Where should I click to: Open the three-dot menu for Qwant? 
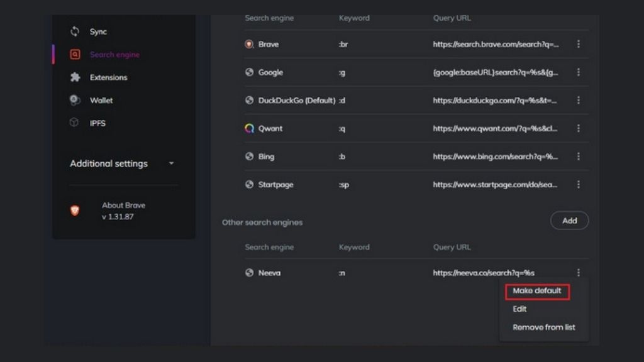[x=579, y=128]
